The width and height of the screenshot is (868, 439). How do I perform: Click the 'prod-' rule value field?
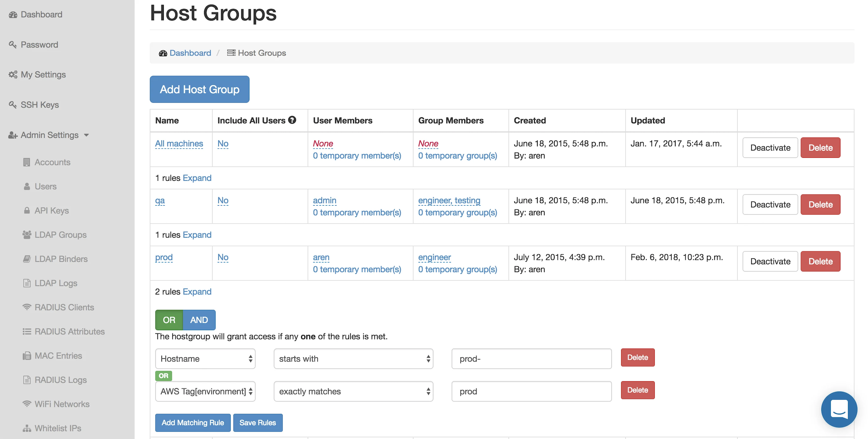pyautogui.click(x=531, y=359)
